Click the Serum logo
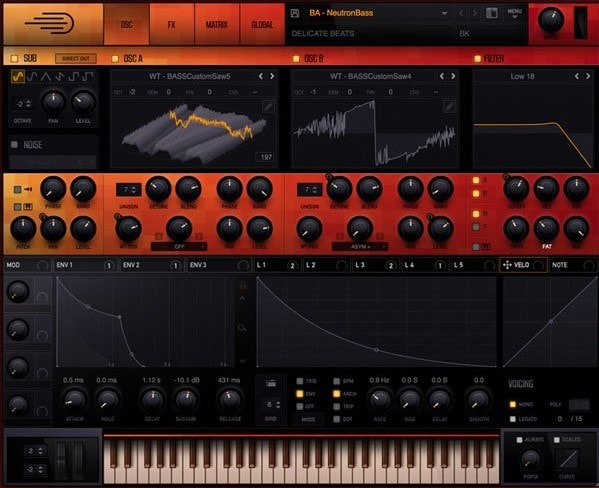 pyautogui.click(x=50, y=23)
